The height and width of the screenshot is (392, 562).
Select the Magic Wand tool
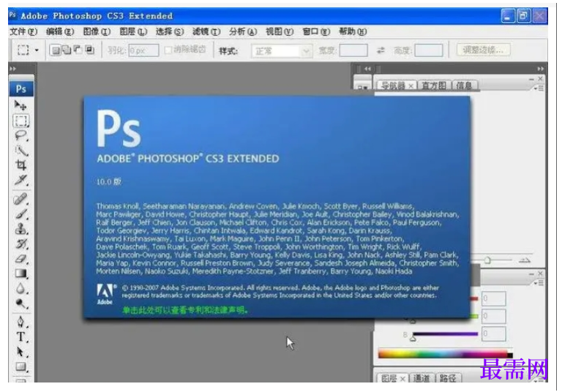click(x=20, y=151)
